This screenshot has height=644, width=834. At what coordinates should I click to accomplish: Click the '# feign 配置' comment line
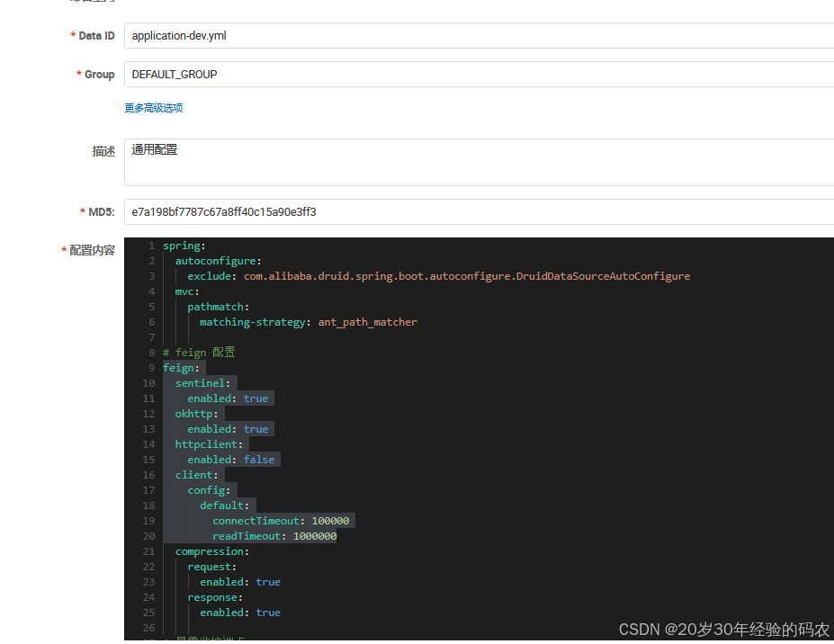[x=199, y=353]
